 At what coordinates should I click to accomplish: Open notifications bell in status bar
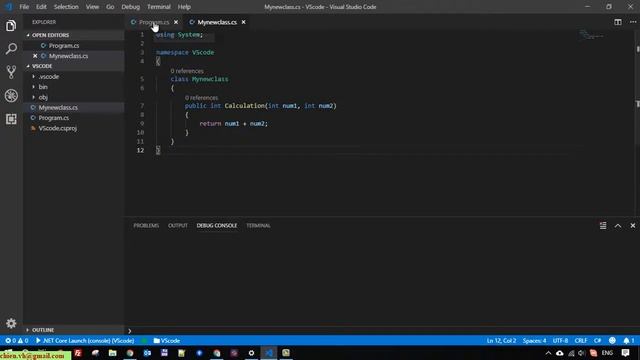tap(629, 340)
